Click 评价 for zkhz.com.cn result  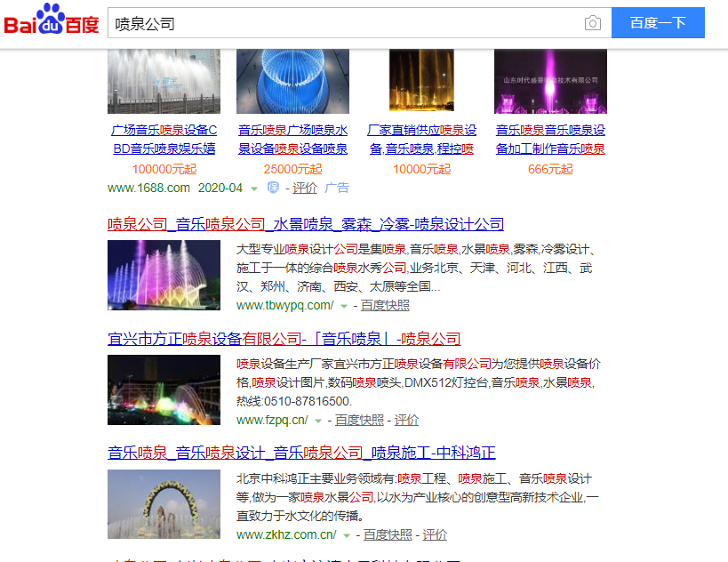click(x=435, y=534)
